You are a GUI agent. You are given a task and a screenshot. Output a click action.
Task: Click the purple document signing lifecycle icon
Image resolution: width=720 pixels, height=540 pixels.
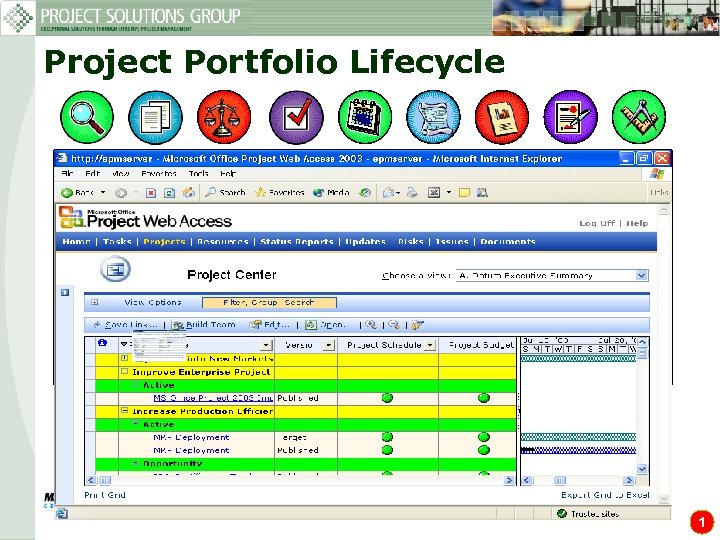point(571,117)
